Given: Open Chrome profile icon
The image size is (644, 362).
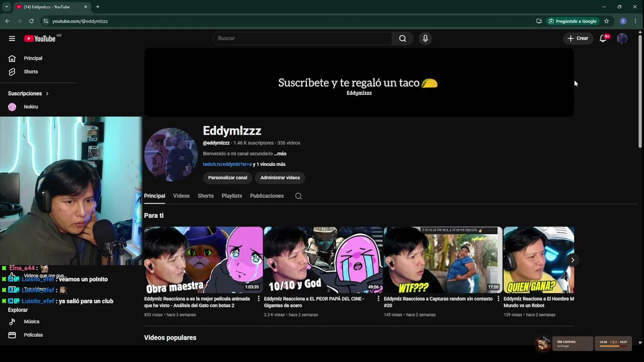Looking at the screenshot, I should [x=623, y=21].
